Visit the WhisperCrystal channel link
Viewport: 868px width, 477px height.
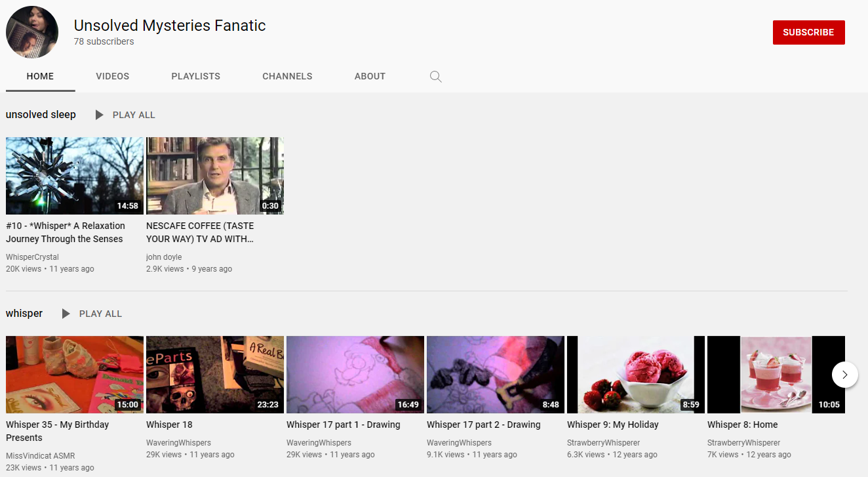click(32, 257)
